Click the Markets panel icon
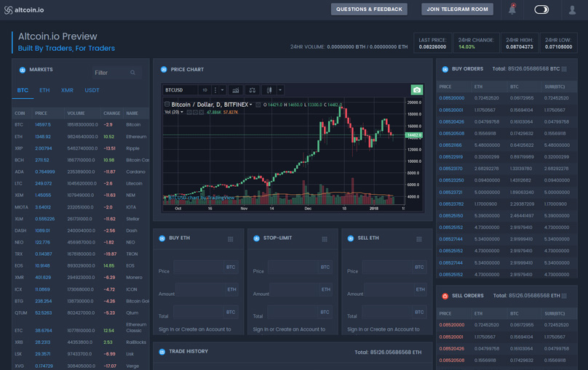The width and height of the screenshot is (588, 370). [22, 70]
